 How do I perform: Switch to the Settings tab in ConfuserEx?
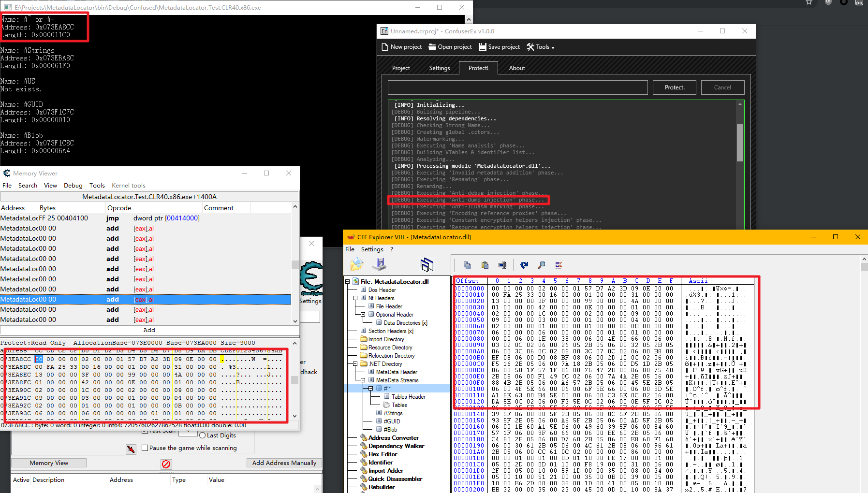coord(440,68)
